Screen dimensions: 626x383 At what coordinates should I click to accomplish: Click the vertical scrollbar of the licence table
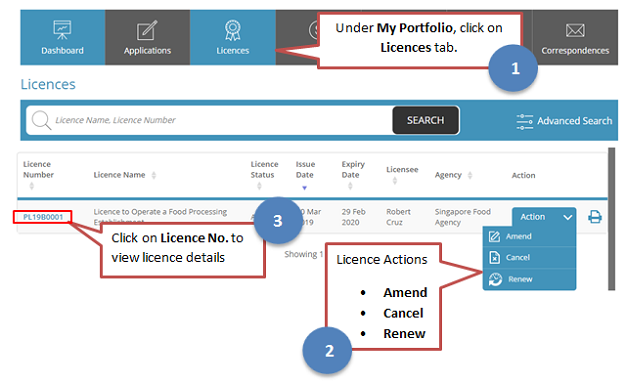click(611, 219)
